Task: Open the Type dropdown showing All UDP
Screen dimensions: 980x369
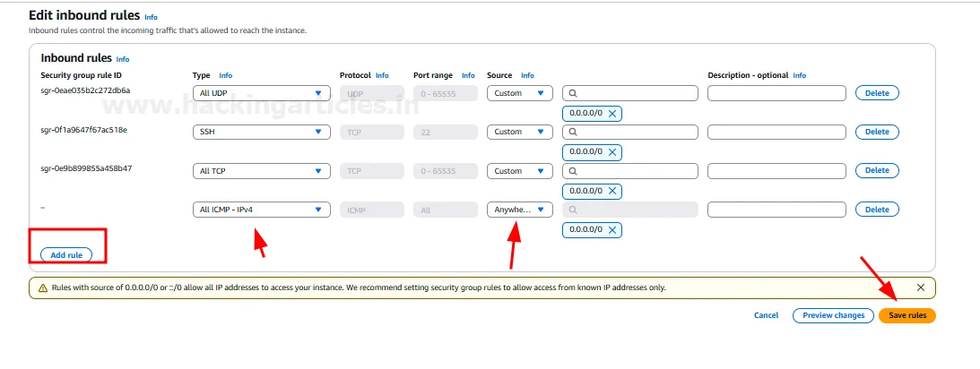Action: click(x=261, y=93)
